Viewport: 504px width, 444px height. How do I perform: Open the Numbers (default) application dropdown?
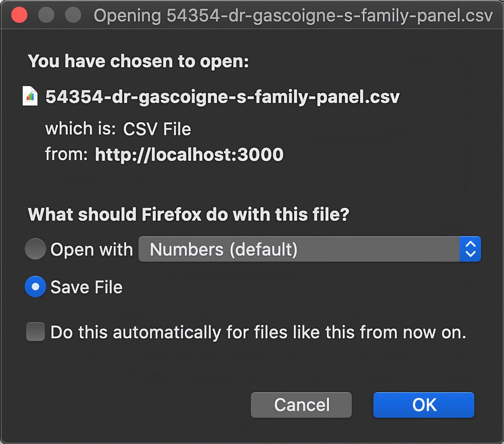[299, 249]
